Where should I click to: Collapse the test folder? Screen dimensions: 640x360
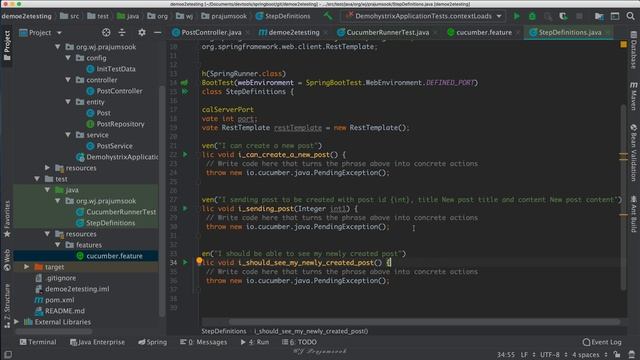(x=37, y=179)
